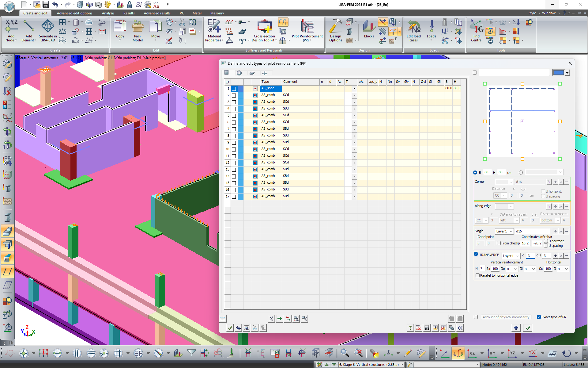Open the Masonry ribbon tab
Viewport: 588px width, 368px height.
(217, 13)
